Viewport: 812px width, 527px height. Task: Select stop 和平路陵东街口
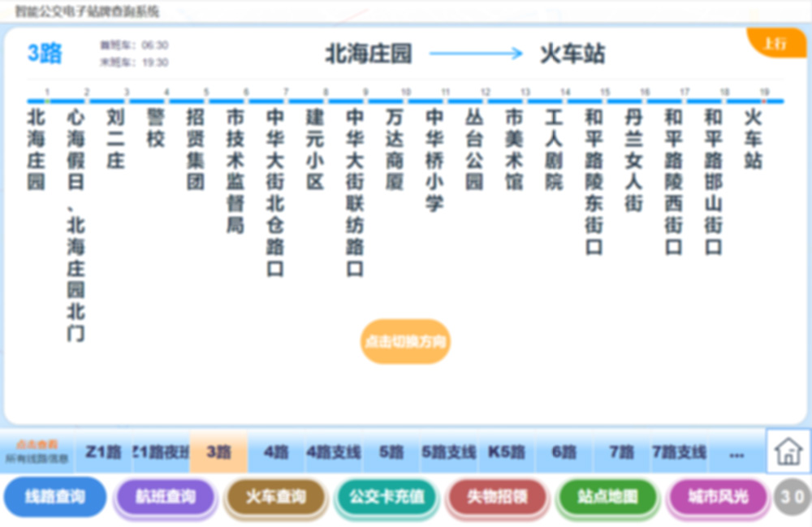(594, 182)
